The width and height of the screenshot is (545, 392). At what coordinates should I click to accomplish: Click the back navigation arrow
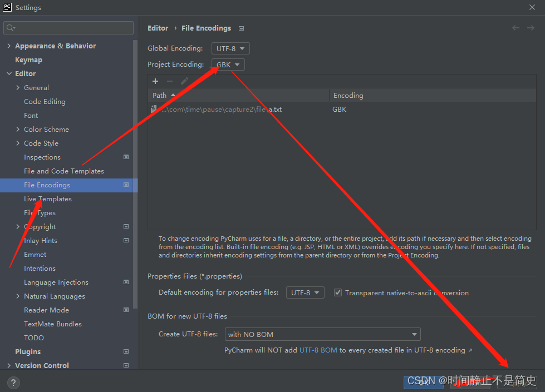click(516, 28)
